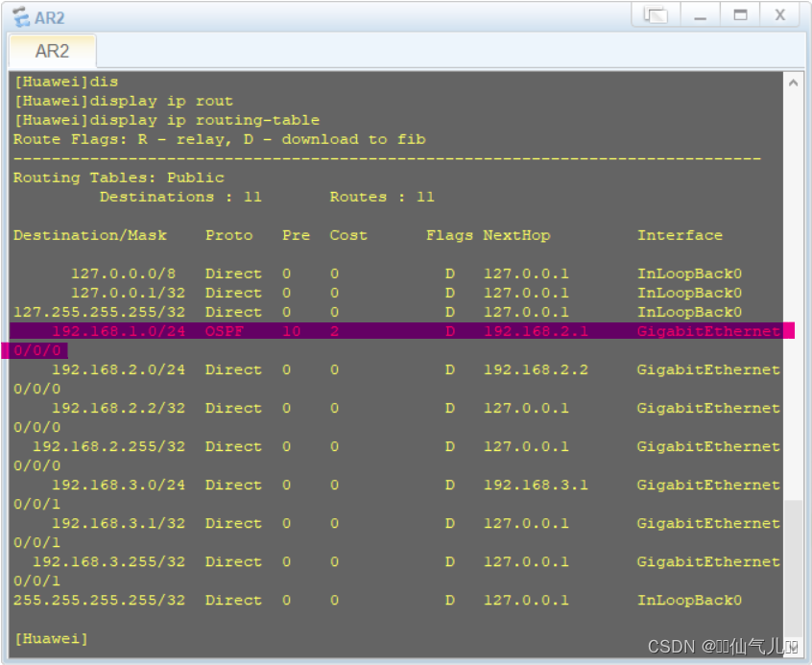Click the Destination/Mask column header text
The width and height of the screenshot is (812, 665).
coord(91,235)
